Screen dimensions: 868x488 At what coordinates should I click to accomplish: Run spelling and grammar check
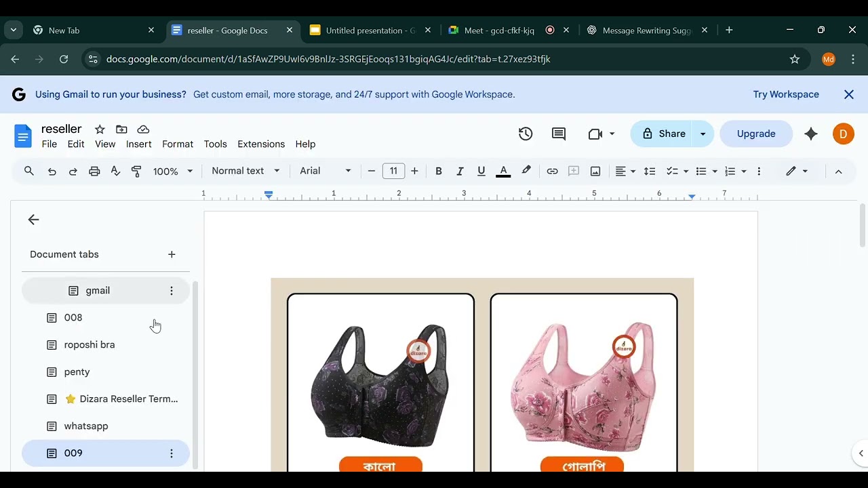pos(115,171)
